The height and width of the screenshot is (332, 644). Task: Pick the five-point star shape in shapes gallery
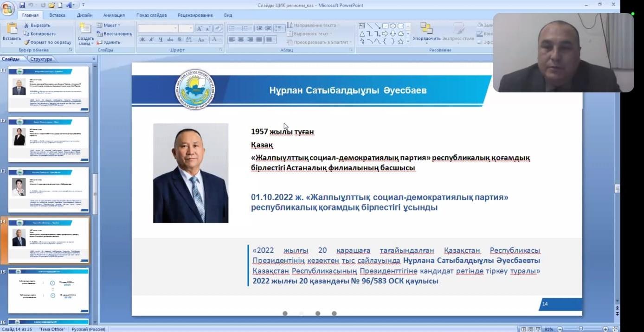[400, 42]
